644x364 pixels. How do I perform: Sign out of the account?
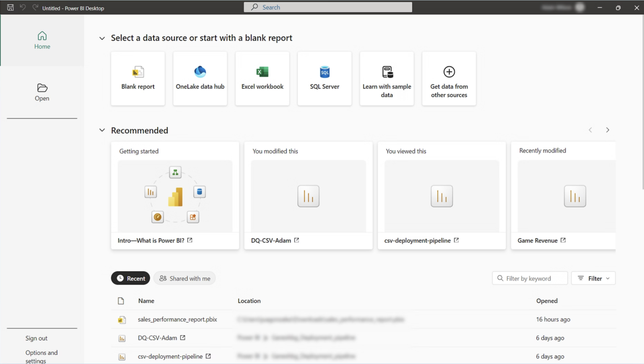pos(36,338)
